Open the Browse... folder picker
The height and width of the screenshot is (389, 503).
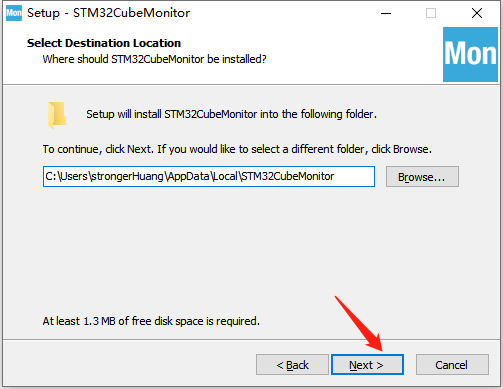pyautogui.click(x=422, y=177)
